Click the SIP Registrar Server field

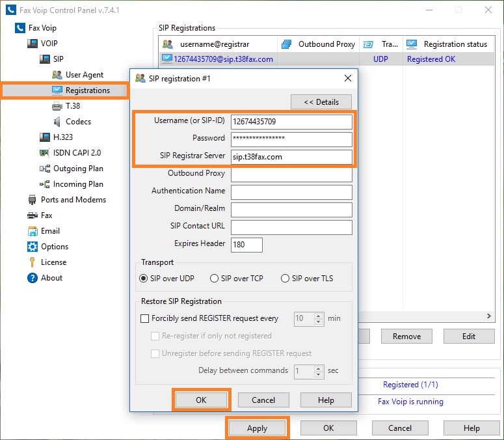point(291,157)
